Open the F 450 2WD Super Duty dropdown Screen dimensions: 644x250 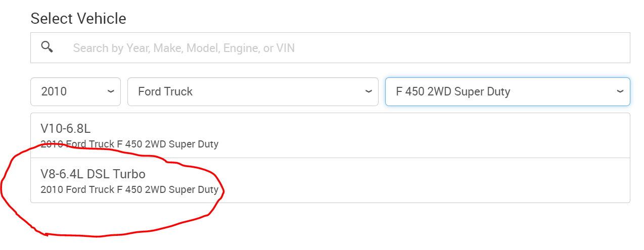(x=507, y=91)
